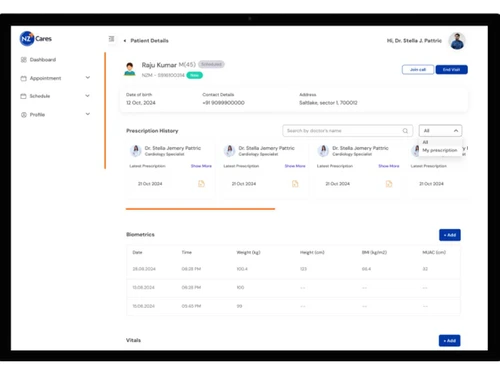Screen dimensions: 500x375
Task: Click weight value 100.4
Action: (x=242, y=269)
